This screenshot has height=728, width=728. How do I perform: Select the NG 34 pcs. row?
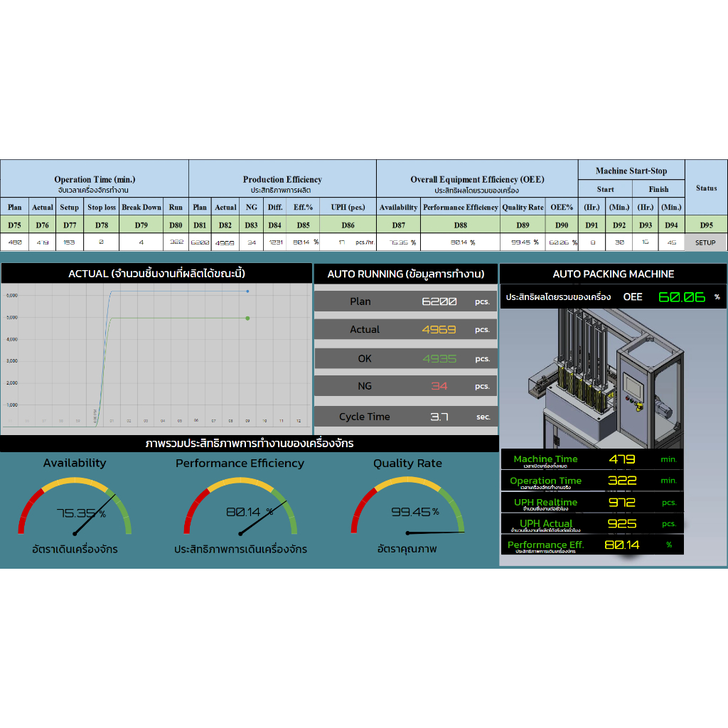click(405, 386)
